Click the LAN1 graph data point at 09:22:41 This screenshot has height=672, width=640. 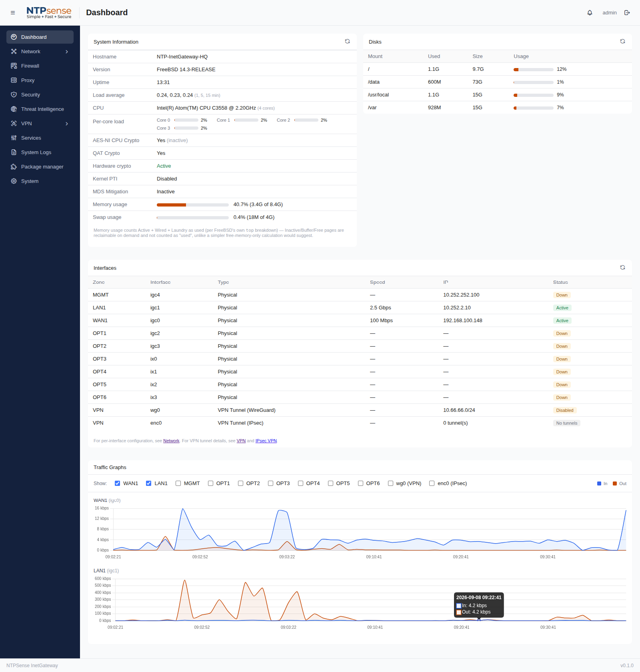[479, 620]
